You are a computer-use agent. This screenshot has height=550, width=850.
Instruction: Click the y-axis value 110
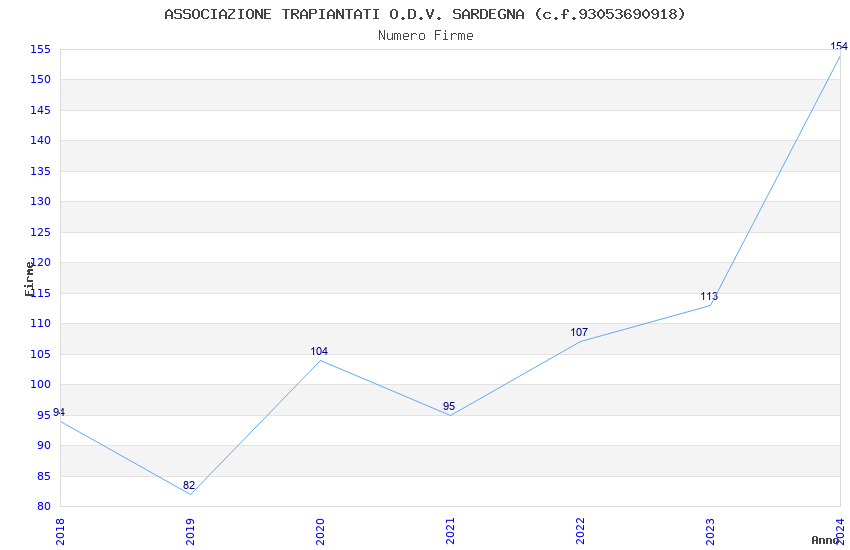click(40, 323)
